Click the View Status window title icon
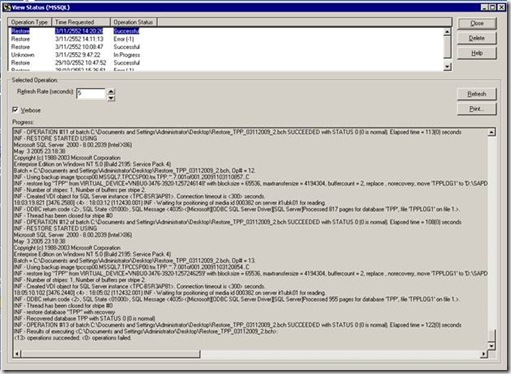This screenshot has height=374, width=511. click(7, 7)
